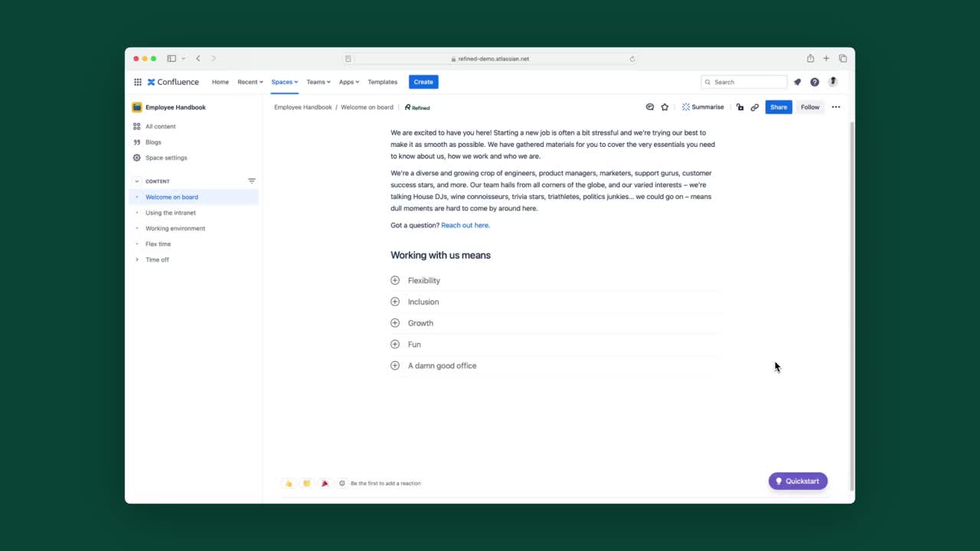Click the All content sidebar icon
This screenshot has height=551, width=980.
click(137, 126)
